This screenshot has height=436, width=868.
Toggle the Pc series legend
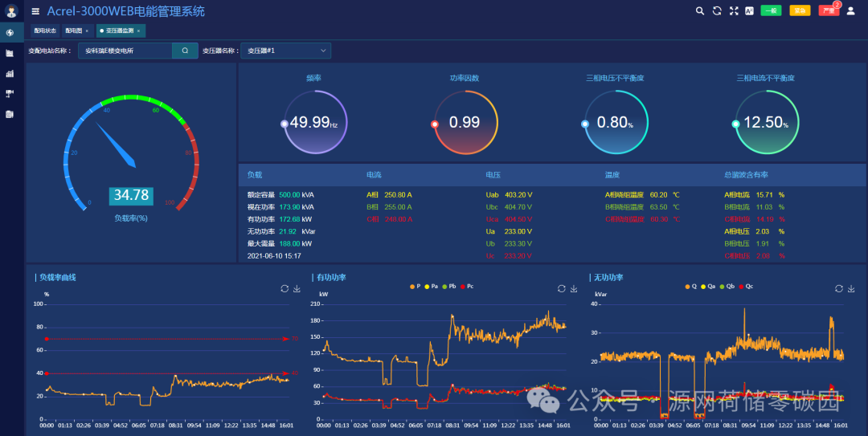click(467, 287)
